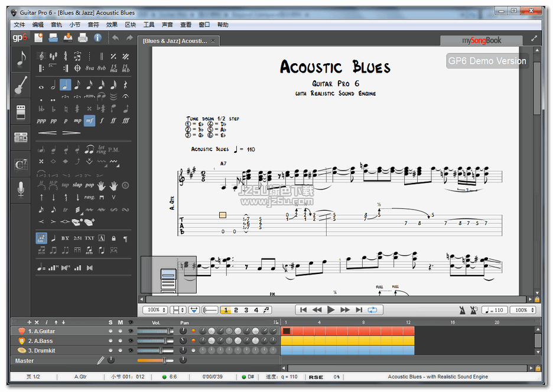This screenshot has width=553, height=392.
Task: Open the 帮助 menu
Action: [x=223, y=25]
